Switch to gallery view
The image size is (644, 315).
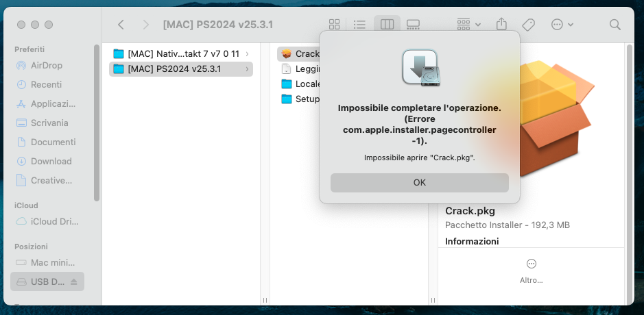413,25
